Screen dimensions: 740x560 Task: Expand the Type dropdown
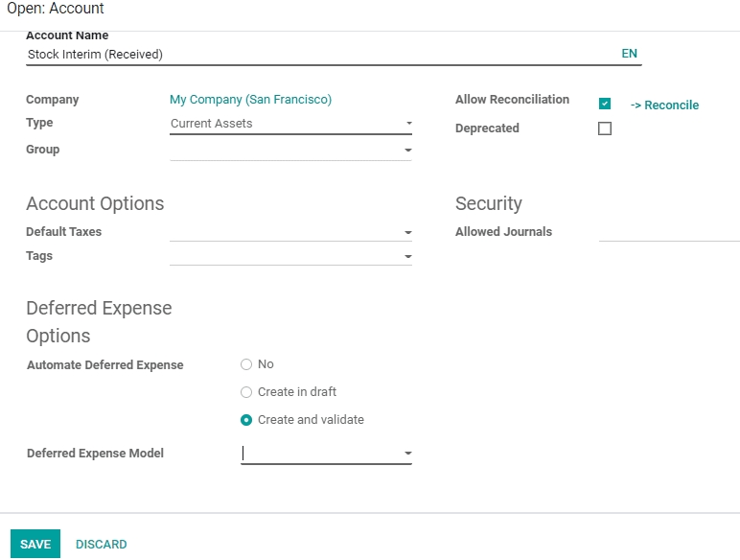[408, 124]
